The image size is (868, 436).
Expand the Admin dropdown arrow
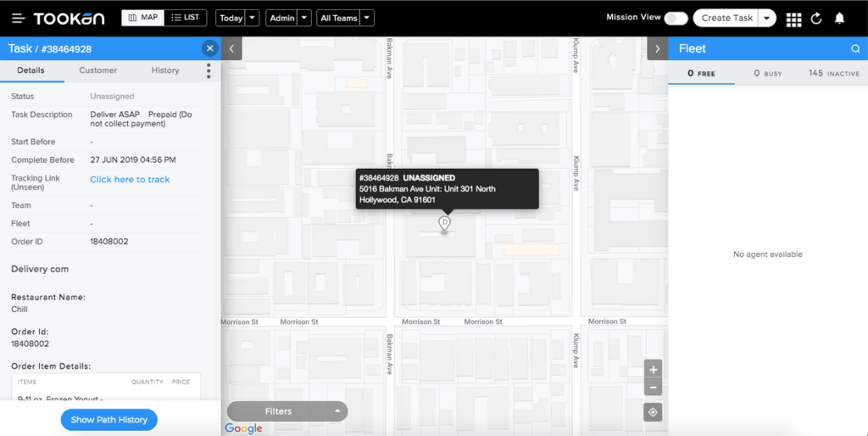tap(304, 19)
